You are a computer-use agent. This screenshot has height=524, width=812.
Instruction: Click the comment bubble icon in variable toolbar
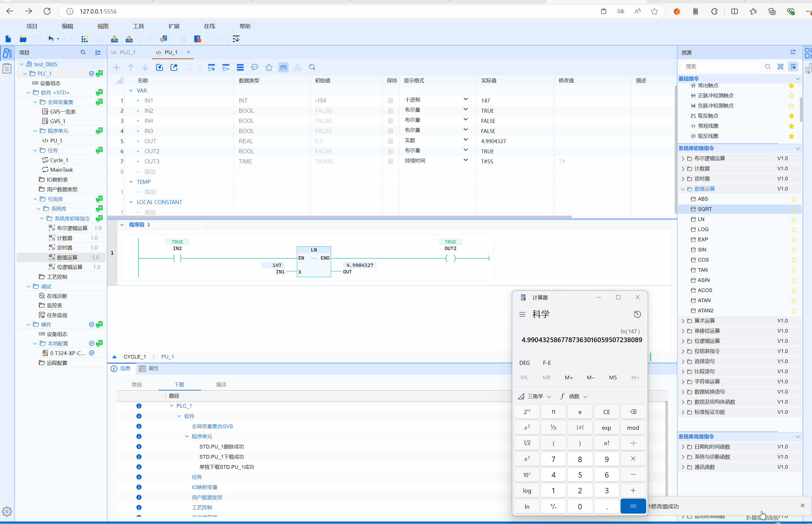[255, 67]
